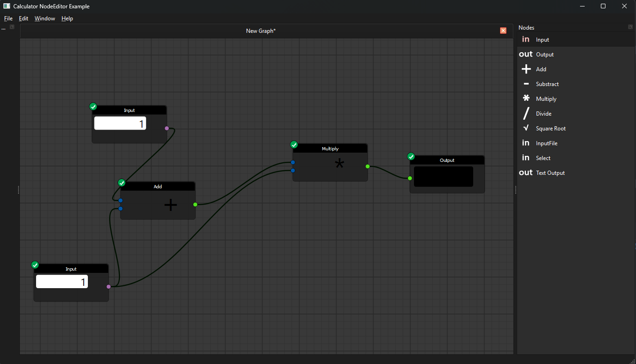The height and width of the screenshot is (364, 636).
Task: Select the InputFile node icon
Action: click(x=526, y=143)
